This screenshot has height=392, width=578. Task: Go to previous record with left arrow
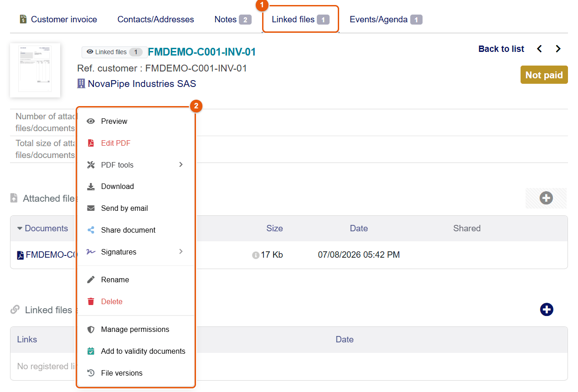click(x=539, y=49)
